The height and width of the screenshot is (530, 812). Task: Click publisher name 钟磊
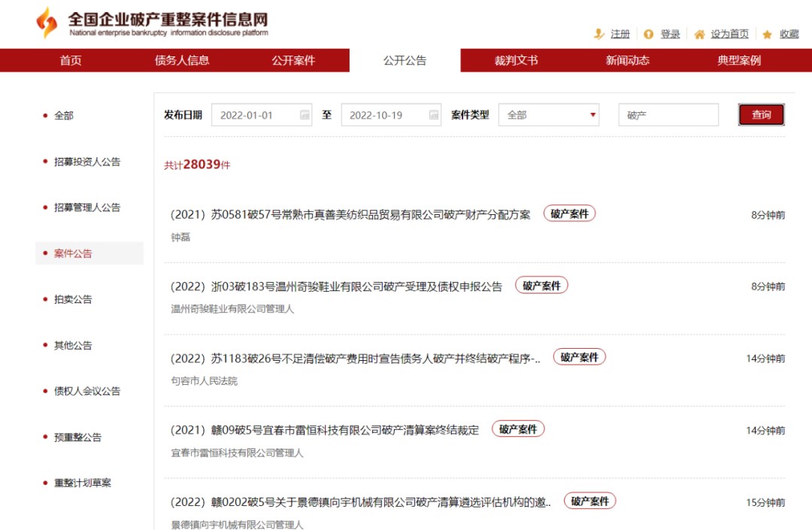[x=180, y=238]
